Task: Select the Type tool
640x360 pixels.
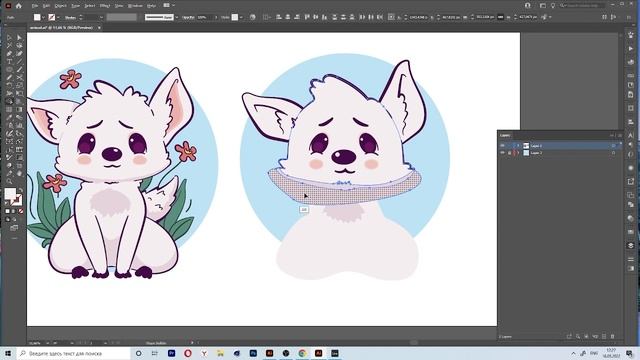Action: pos(9,62)
